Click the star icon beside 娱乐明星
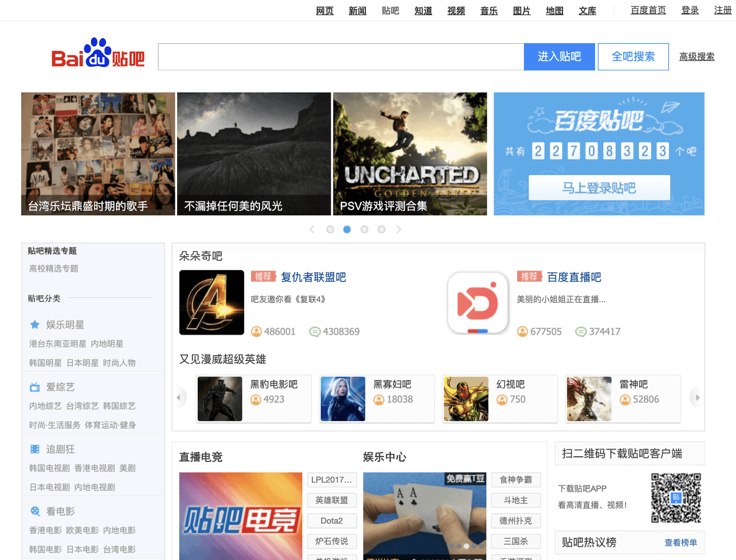The image size is (736, 560). click(x=35, y=325)
